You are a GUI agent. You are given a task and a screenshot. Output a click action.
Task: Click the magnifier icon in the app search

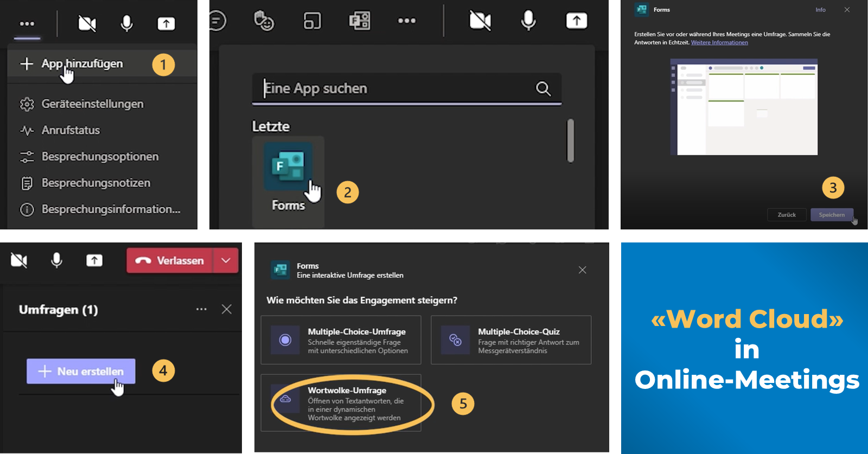543,88
